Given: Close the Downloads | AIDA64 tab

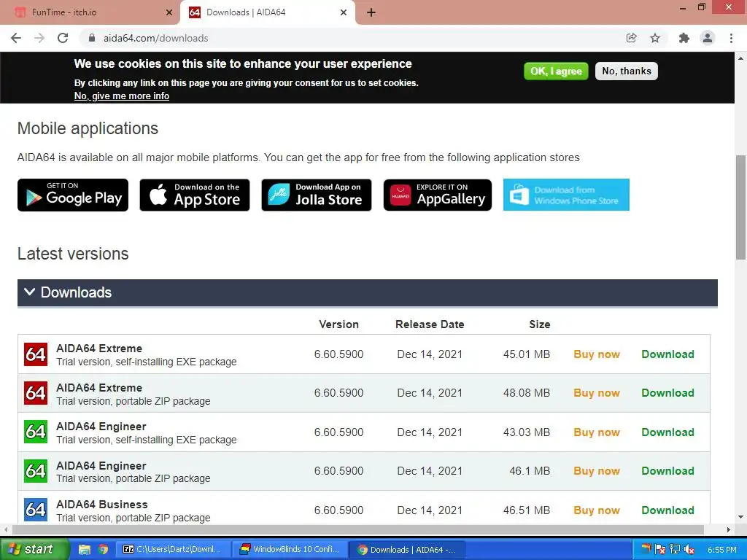Looking at the screenshot, I should [x=344, y=13].
